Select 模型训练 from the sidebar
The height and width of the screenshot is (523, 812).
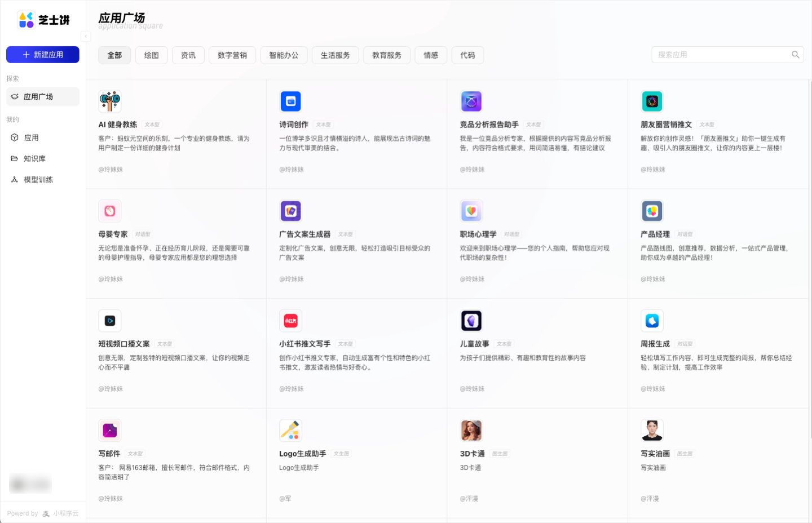tap(37, 179)
